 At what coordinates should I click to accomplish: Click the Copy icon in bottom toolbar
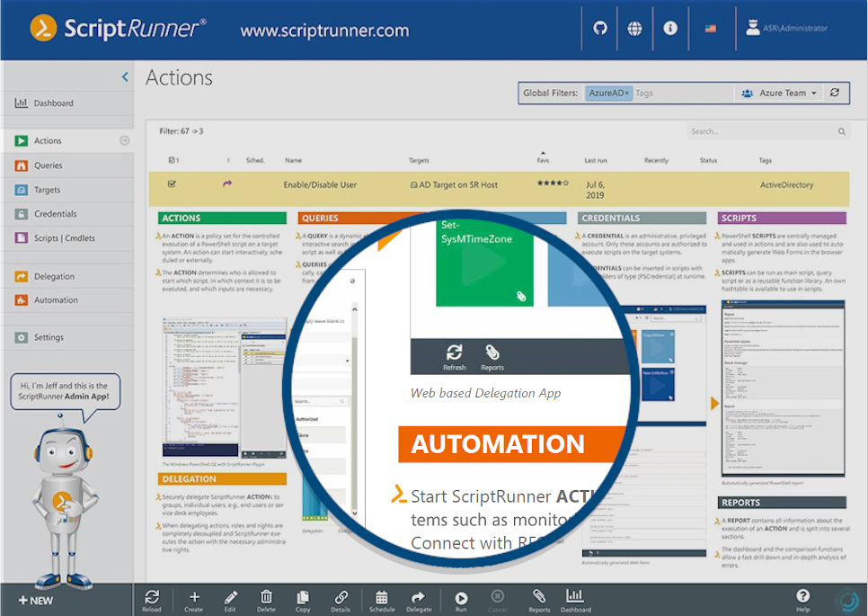point(303,597)
